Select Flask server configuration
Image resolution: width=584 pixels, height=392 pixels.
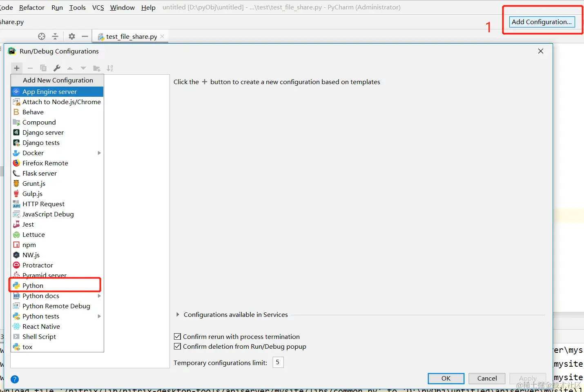click(x=57, y=173)
